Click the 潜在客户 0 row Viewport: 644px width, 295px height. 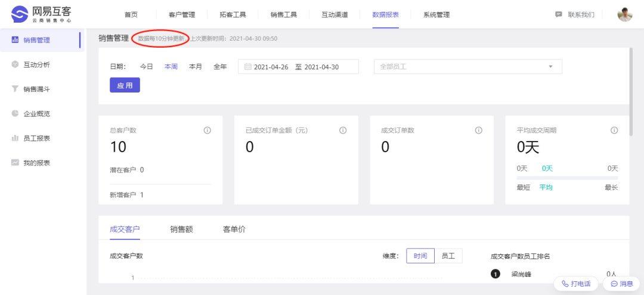[127, 169]
